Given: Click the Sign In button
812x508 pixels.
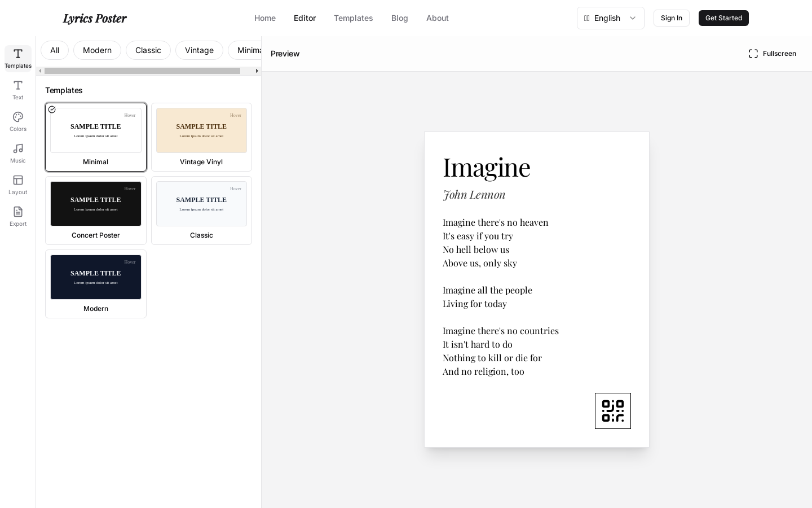Looking at the screenshot, I should pos(672,18).
